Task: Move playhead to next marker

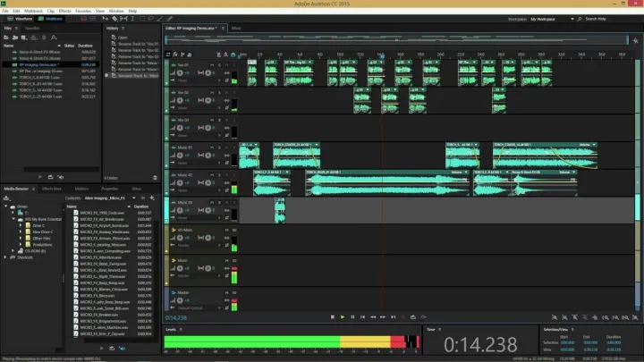Action: click(393, 316)
